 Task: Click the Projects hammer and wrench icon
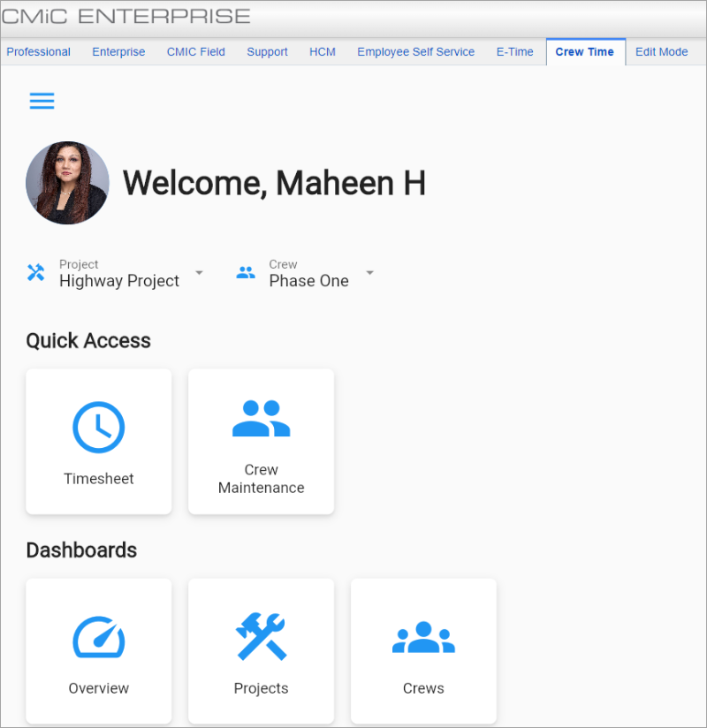[261, 636]
